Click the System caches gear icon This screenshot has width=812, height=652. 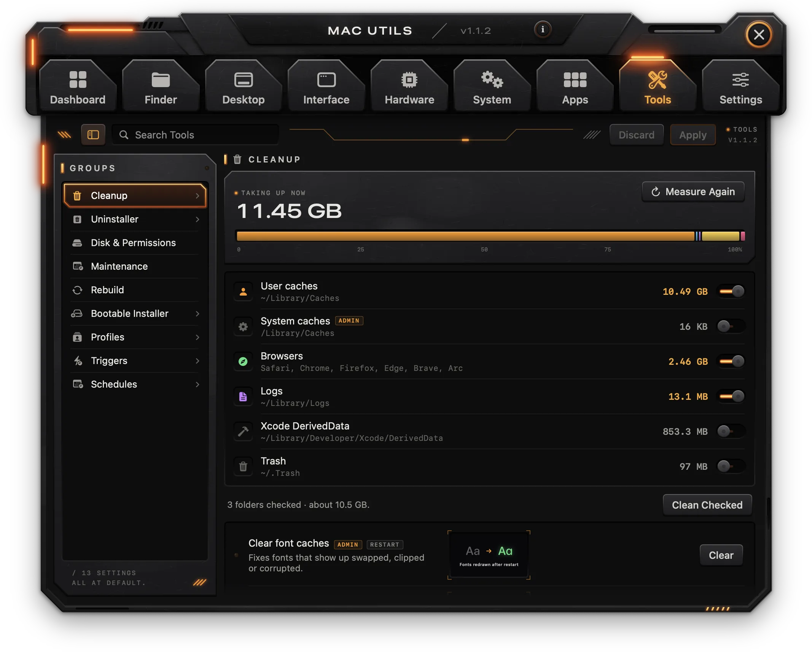click(x=243, y=326)
